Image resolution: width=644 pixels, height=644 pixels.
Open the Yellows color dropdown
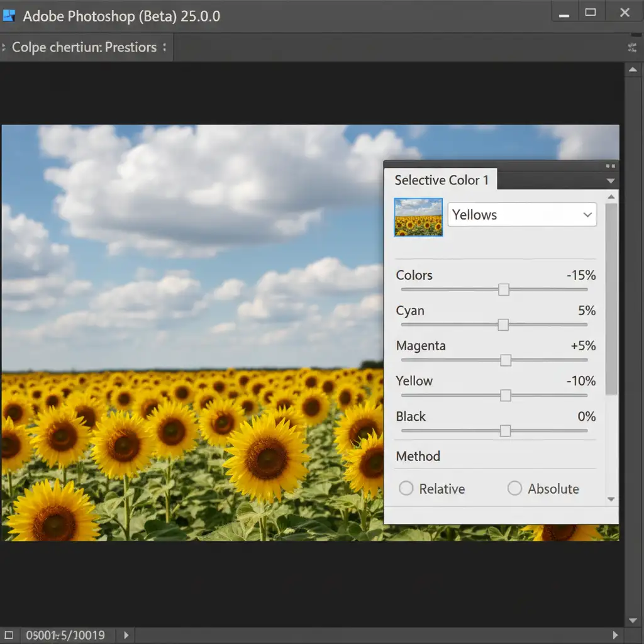[x=521, y=214]
